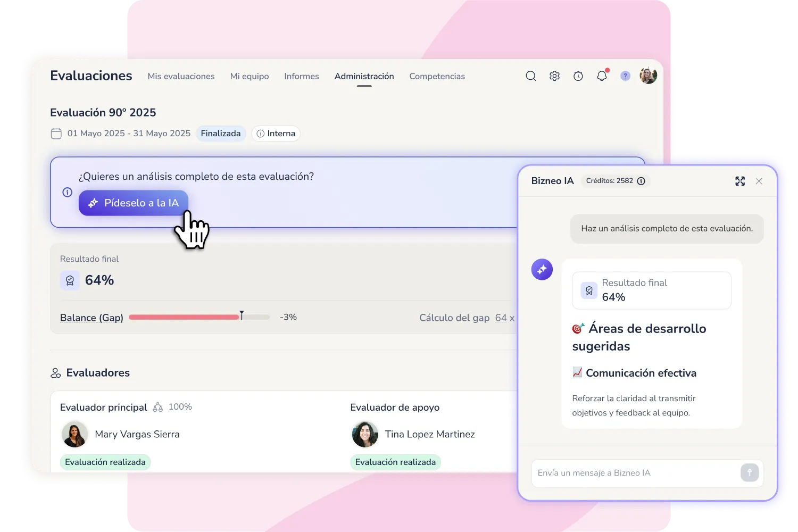Click Tina Lopez Martinez's avatar photo
The width and height of the screenshot is (798, 532).
pyautogui.click(x=365, y=434)
